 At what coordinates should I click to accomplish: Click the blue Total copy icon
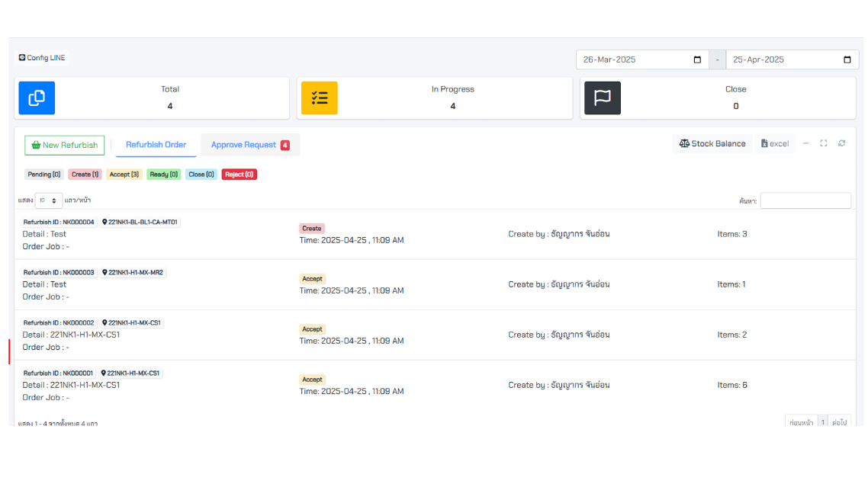[37, 98]
